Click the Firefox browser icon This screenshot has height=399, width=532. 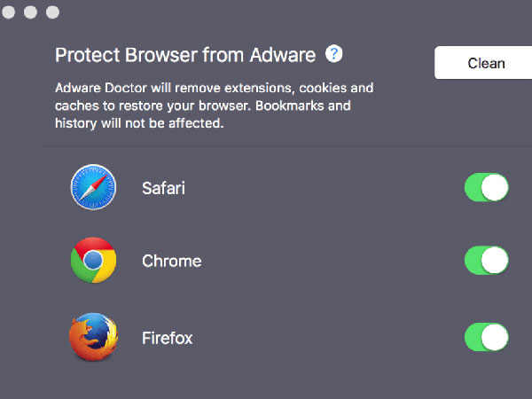click(x=93, y=337)
